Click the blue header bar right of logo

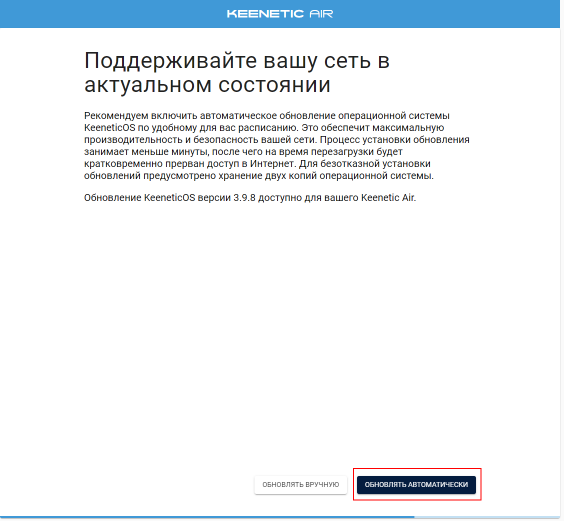click(446, 14)
